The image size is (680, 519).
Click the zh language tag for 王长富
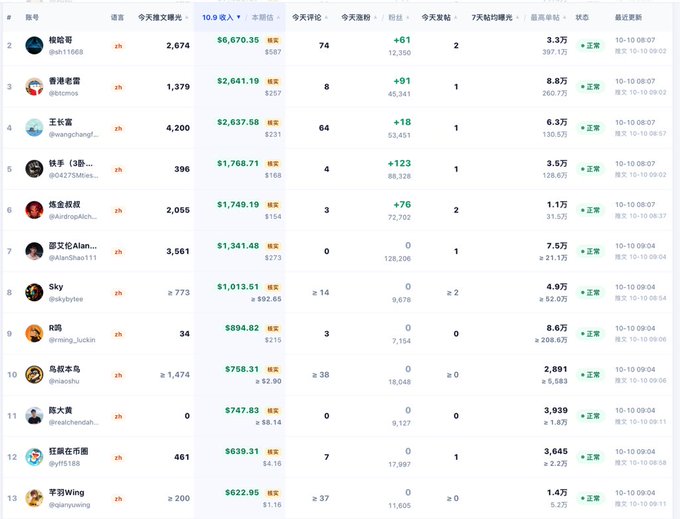tap(118, 128)
